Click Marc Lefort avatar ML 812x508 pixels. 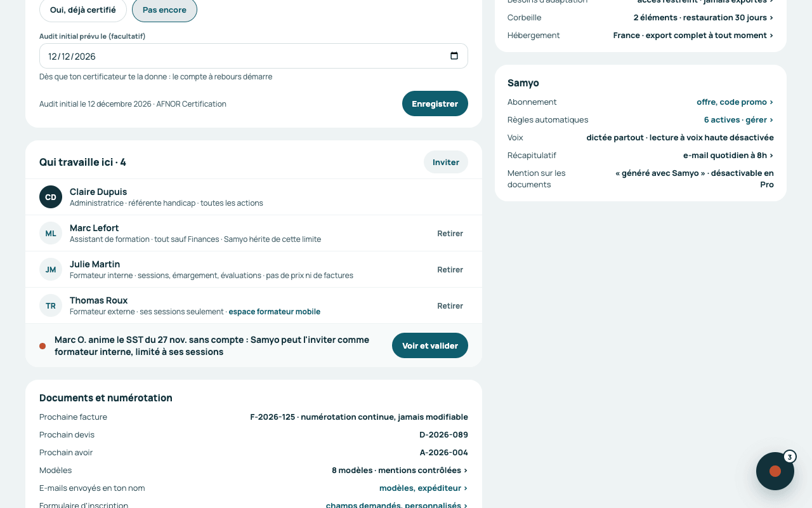pyautogui.click(x=51, y=233)
